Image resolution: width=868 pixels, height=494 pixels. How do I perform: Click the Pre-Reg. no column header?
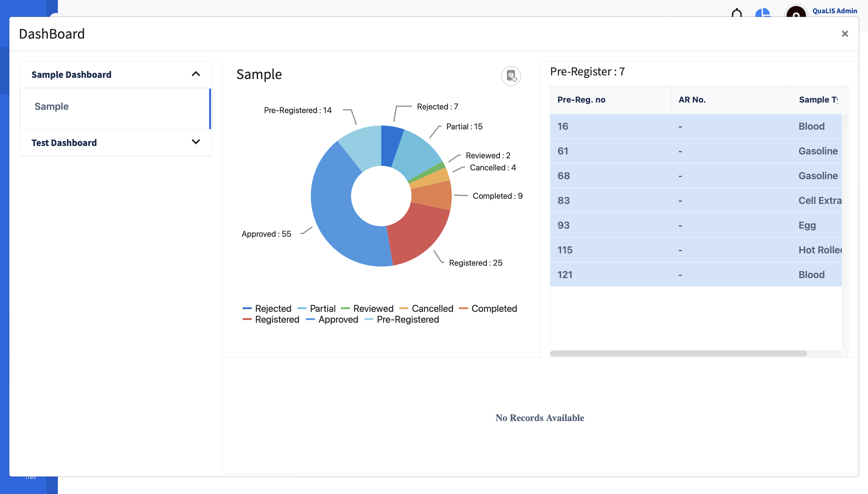click(x=581, y=100)
